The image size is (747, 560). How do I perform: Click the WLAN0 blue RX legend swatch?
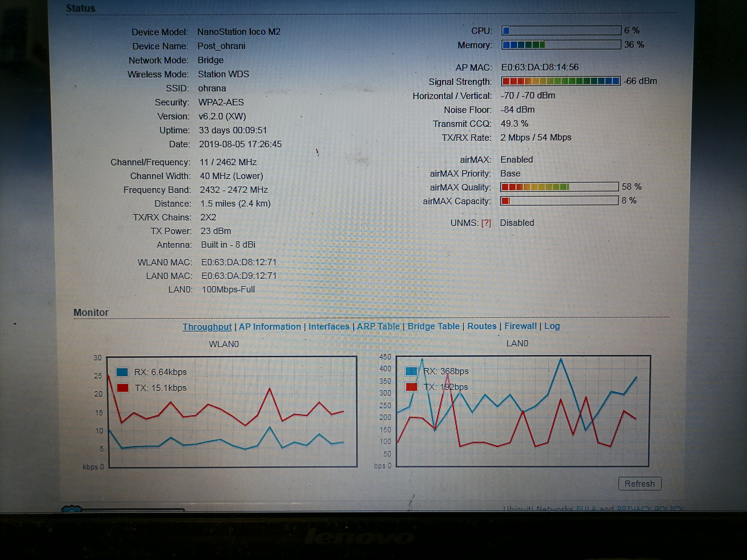click(122, 372)
